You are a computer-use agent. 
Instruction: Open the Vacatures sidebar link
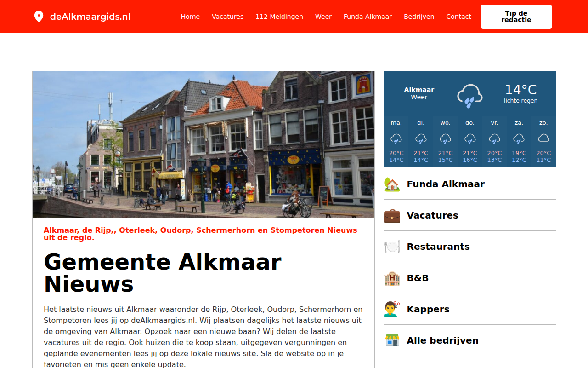(x=432, y=215)
